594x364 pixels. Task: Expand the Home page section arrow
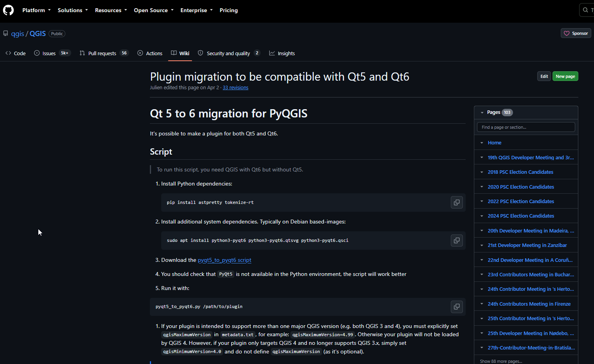(x=482, y=143)
